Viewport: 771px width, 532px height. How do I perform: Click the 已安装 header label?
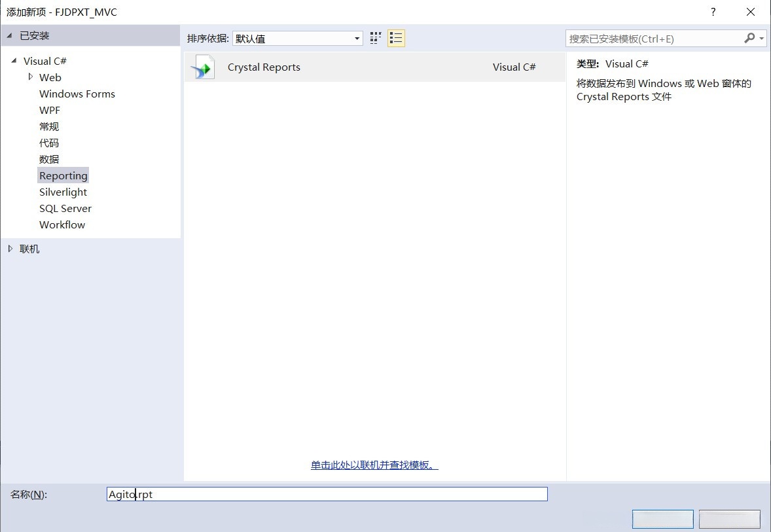click(35, 35)
